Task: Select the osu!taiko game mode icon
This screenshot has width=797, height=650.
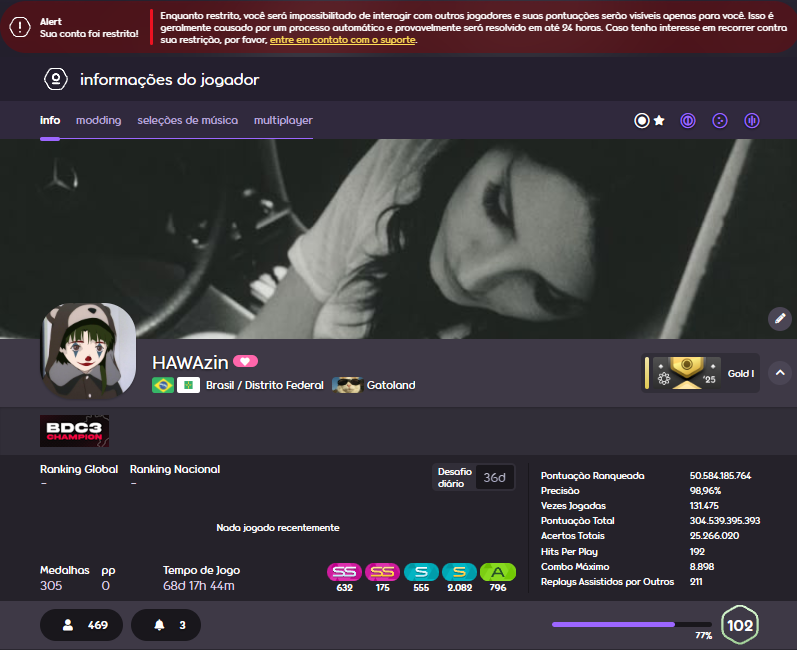Action: (688, 120)
